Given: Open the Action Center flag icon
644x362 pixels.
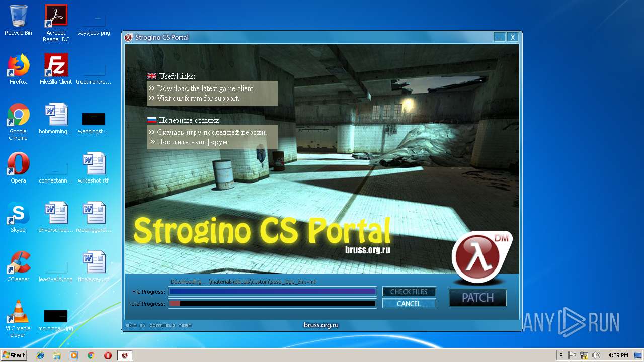Looking at the screenshot, I should point(572,355).
